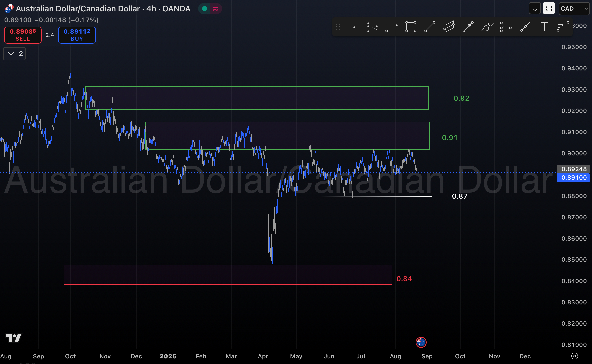Click the 2025 year label on time axis
This screenshot has height=364, width=592.
click(x=168, y=356)
